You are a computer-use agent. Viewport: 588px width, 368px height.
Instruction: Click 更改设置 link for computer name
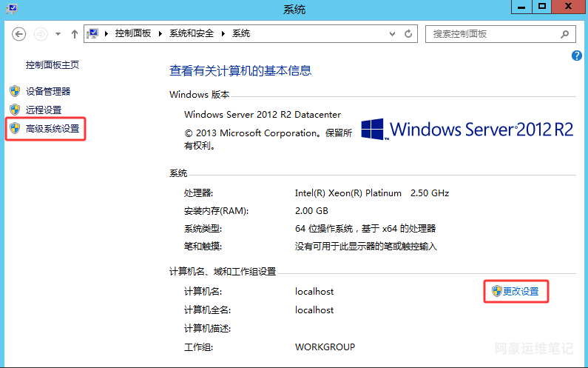(521, 292)
